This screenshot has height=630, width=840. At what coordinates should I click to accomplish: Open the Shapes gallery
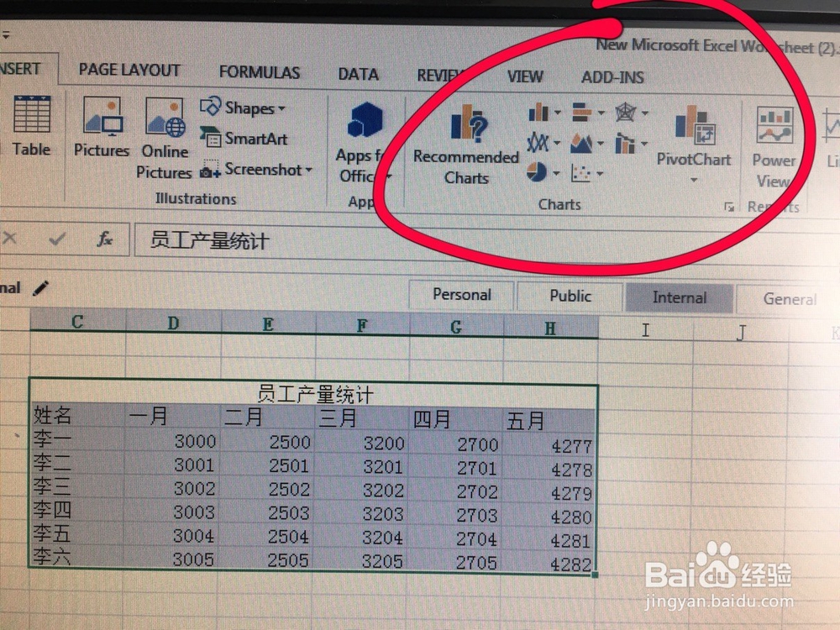[x=243, y=108]
